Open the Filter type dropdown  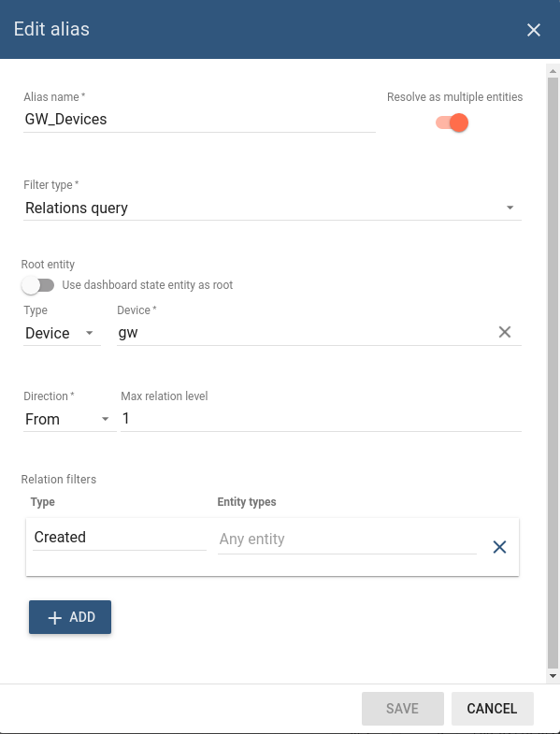click(272, 208)
